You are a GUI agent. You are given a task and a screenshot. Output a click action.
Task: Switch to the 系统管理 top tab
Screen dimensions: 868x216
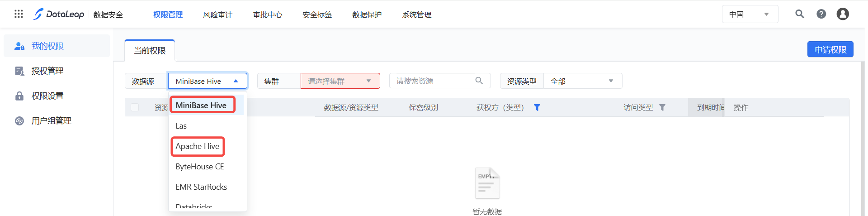point(417,14)
